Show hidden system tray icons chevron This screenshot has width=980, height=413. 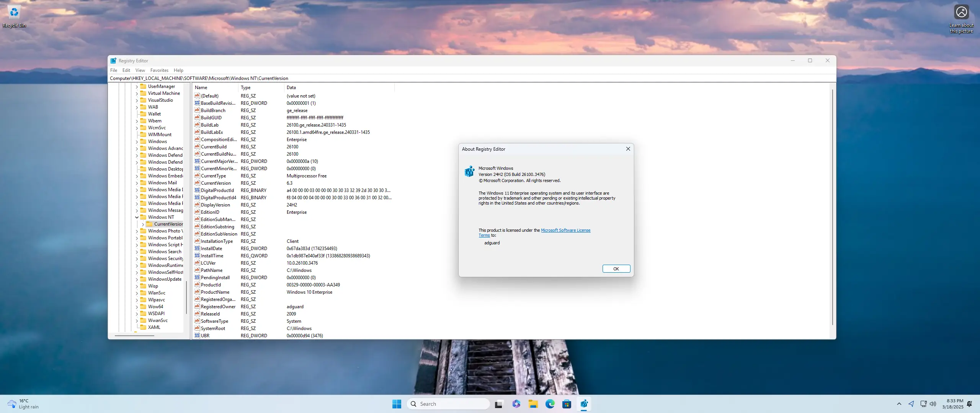pos(899,404)
